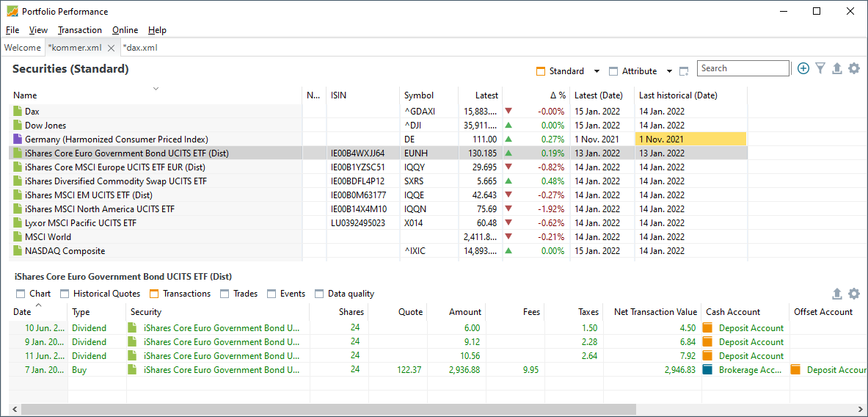
Task: Click the add new security plus icon
Action: 803,69
